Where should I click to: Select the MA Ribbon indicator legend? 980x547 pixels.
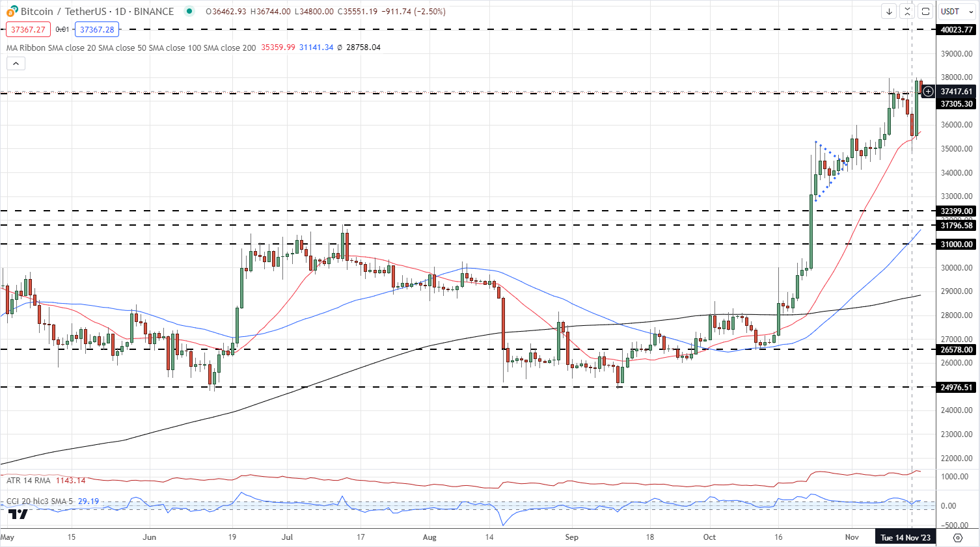tap(131, 47)
